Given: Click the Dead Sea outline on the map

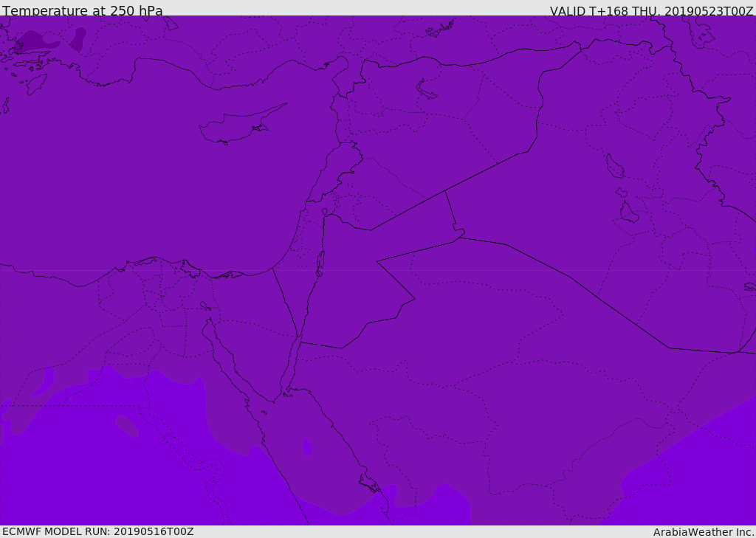Looking at the screenshot, I should (x=320, y=263).
